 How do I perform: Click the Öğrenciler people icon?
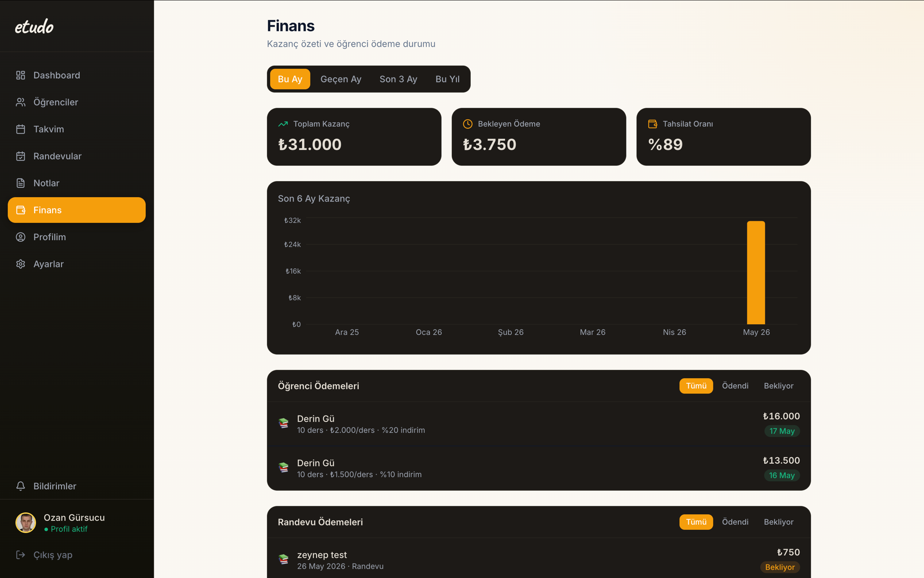coord(20,102)
